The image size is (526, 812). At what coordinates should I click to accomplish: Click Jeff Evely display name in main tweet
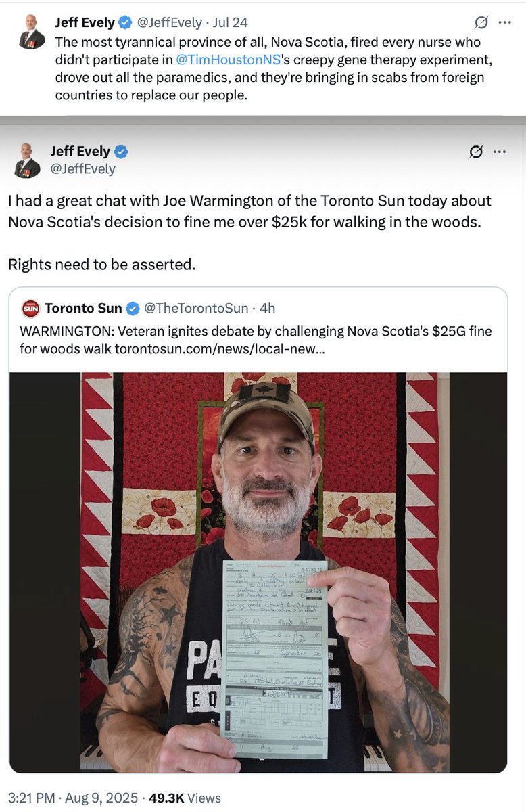80,152
